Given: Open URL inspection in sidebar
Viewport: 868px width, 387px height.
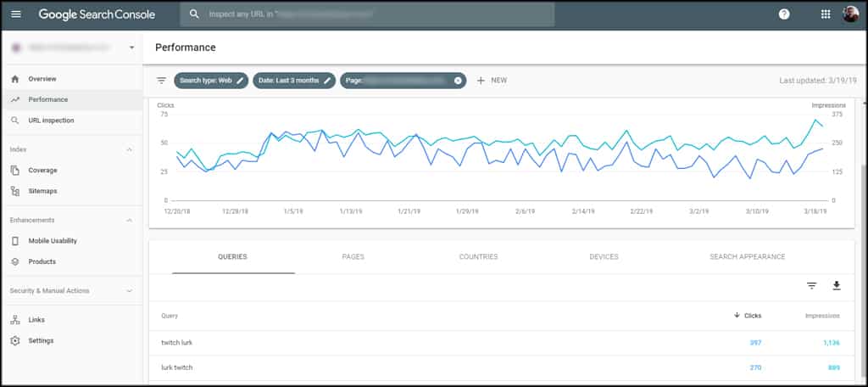Looking at the screenshot, I should (51, 121).
